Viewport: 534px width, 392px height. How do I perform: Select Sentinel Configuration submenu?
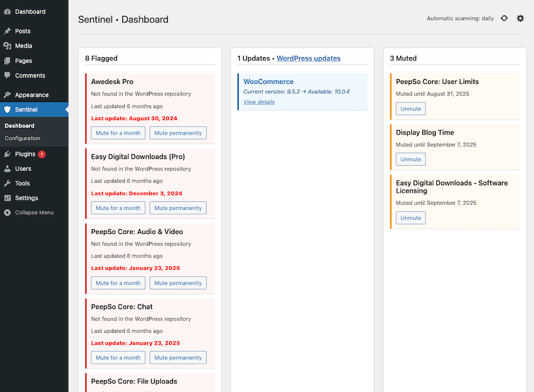(22, 138)
